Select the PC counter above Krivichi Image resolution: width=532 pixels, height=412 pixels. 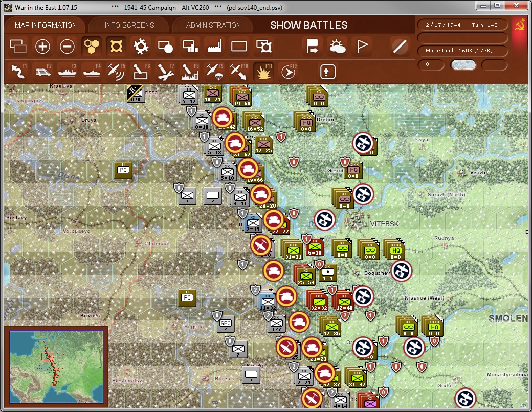(x=187, y=297)
